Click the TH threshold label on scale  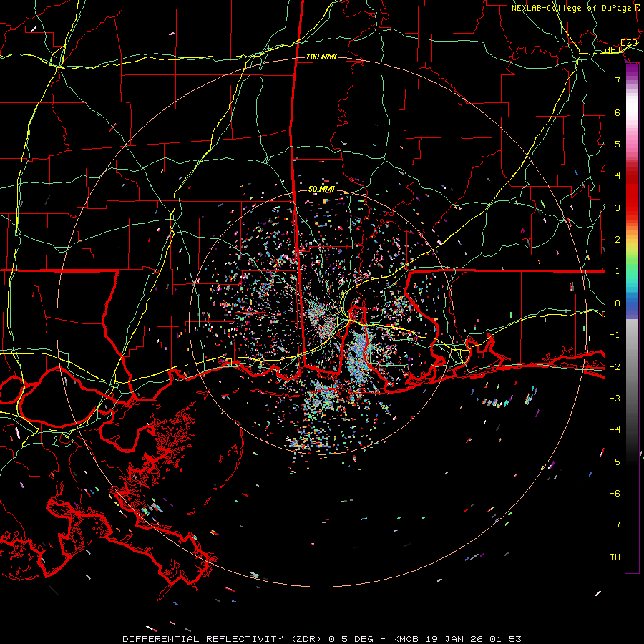click(x=615, y=557)
